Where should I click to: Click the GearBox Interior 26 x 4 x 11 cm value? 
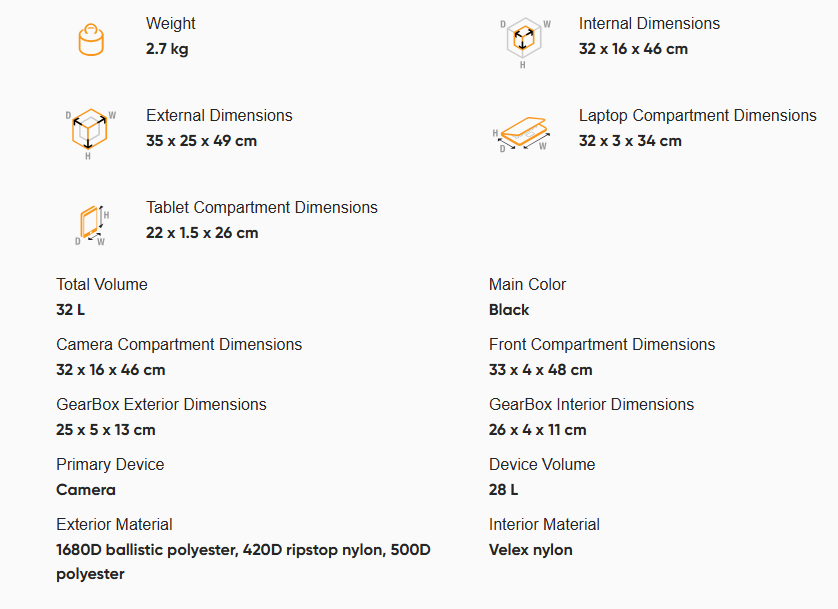point(538,430)
